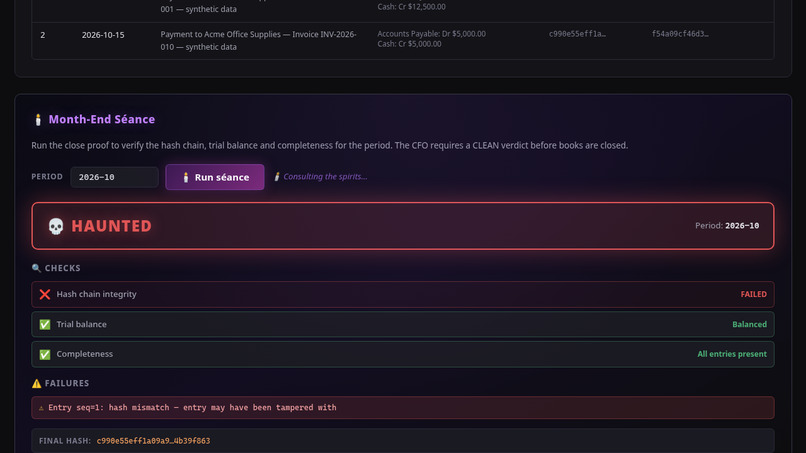The height and width of the screenshot is (453, 806).
Task: Click Accounts Payable: Dr $5,000.00 cell
Action: (431, 33)
